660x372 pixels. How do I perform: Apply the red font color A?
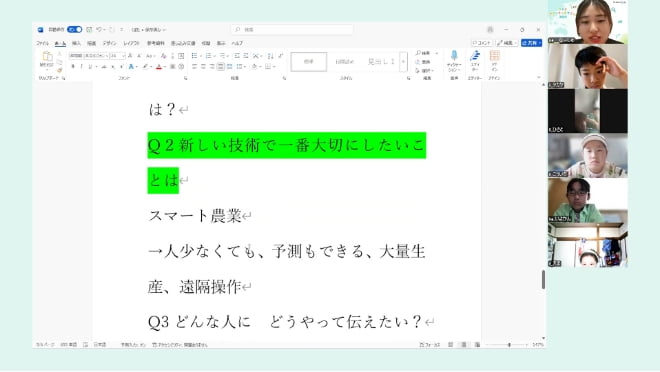pos(159,66)
